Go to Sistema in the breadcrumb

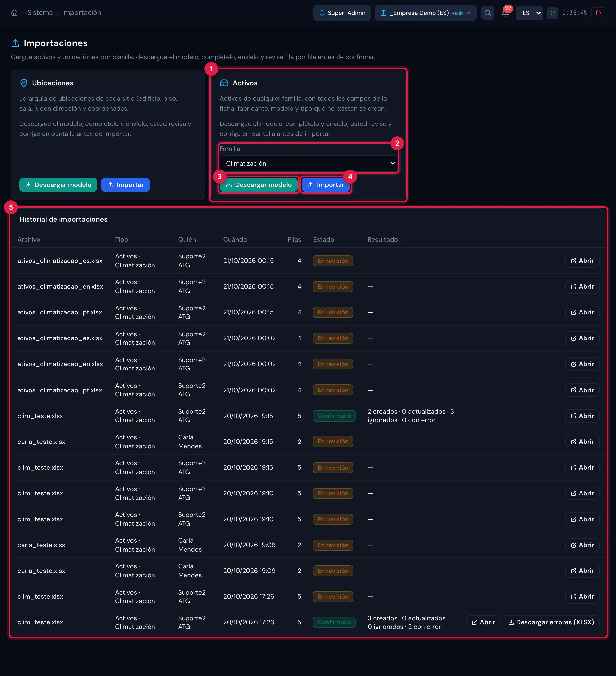pyautogui.click(x=40, y=13)
